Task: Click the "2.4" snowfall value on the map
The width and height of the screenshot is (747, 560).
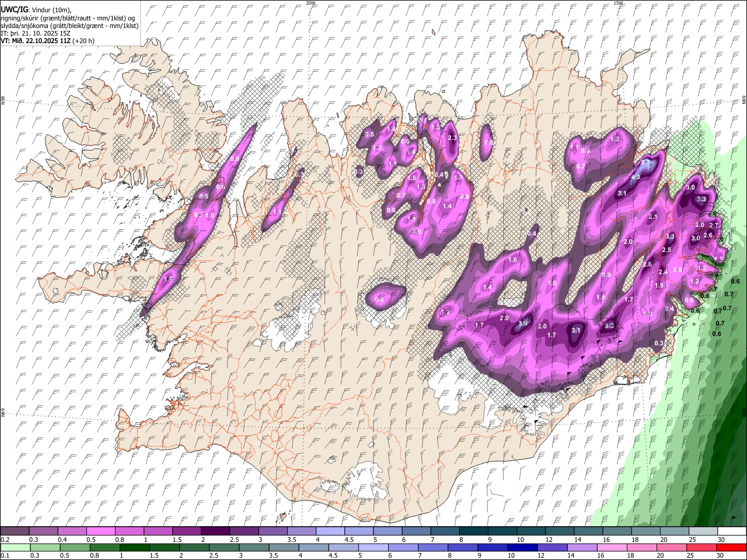Action: click(x=663, y=272)
